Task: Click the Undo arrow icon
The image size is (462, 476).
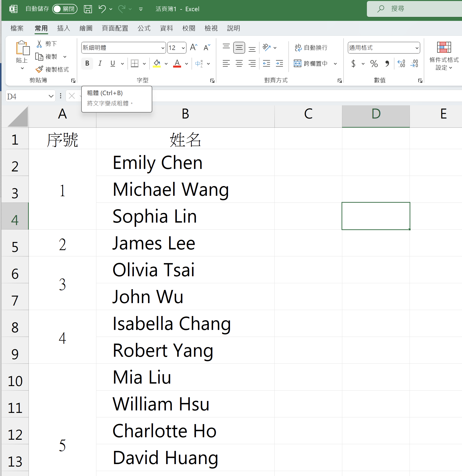Action: click(x=102, y=9)
